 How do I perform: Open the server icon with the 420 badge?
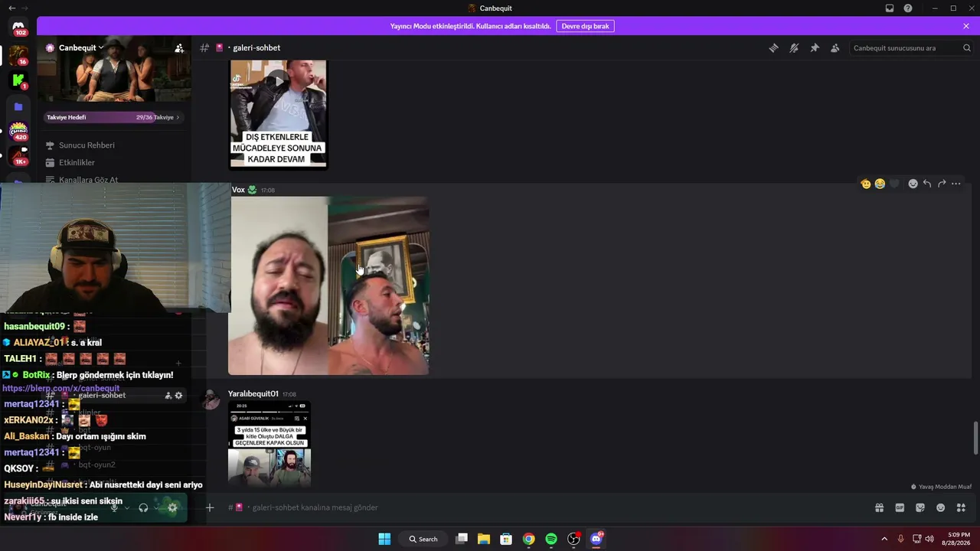pyautogui.click(x=18, y=132)
